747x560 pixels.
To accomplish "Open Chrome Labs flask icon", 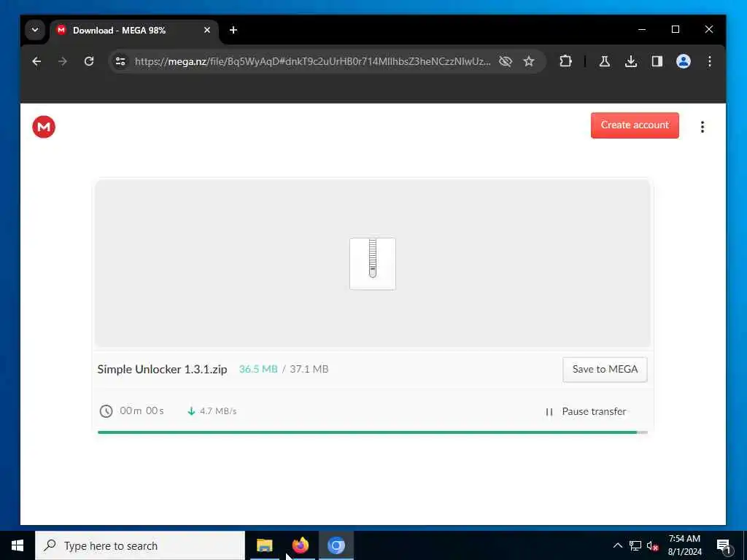I will coord(605,61).
